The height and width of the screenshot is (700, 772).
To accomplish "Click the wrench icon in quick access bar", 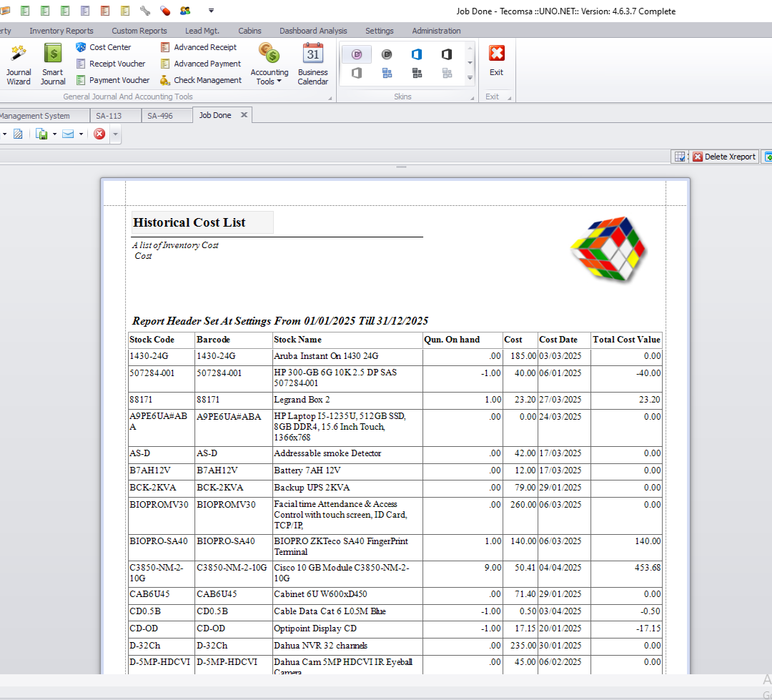I will [145, 11].
